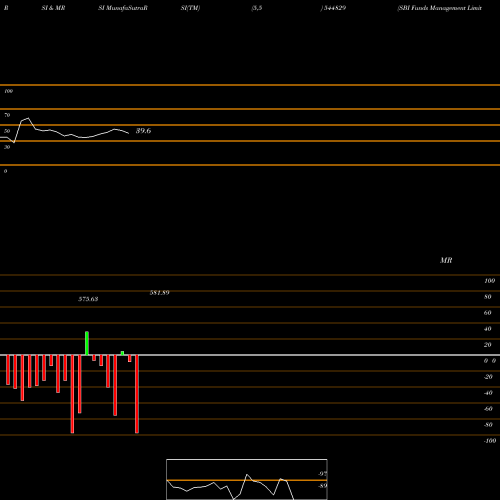
Task: Click the SI MunafaSutraR header text
Action: 123,8
